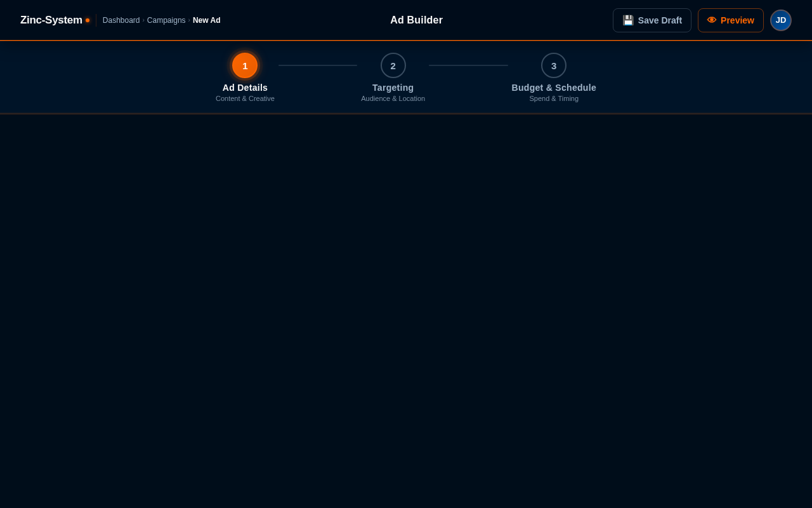This screenshot has width=812, height=508.
Task: Click the step 2 circle indicator
Action: click(393, 65)
